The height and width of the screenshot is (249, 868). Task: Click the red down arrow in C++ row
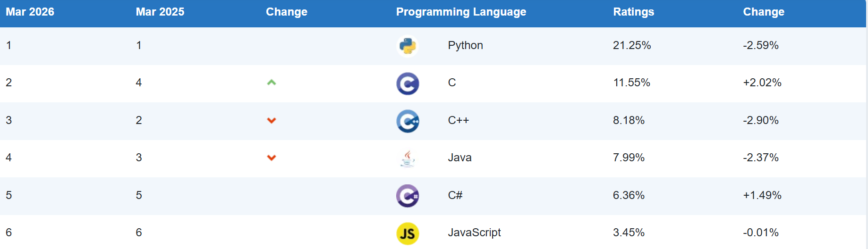click(x=272, y=120)
